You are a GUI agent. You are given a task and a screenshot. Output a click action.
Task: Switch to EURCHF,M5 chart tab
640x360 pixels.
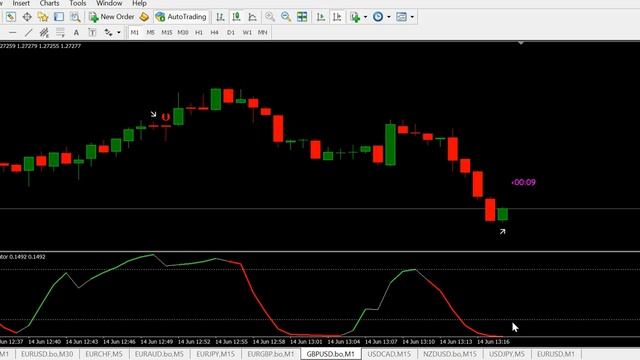[104, 354]
